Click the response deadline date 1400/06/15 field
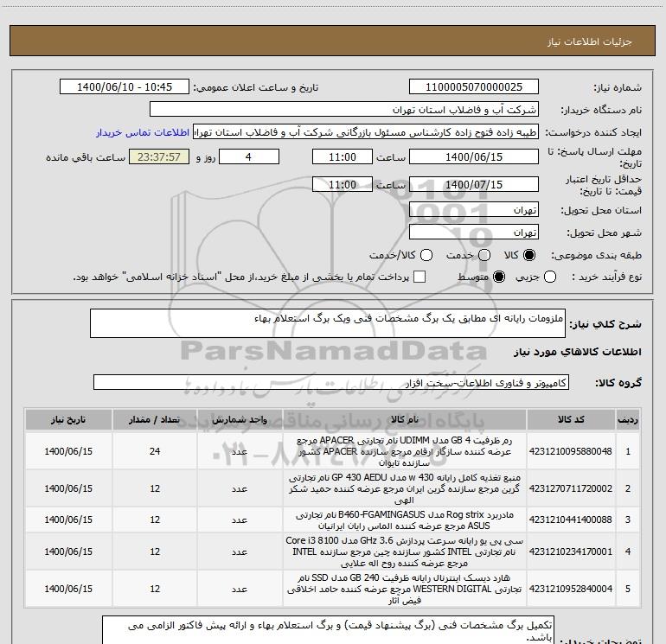 [474, 156]
